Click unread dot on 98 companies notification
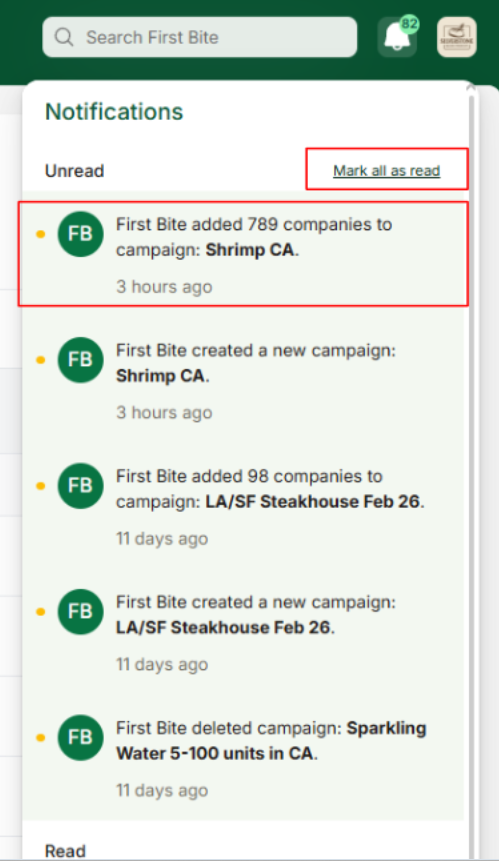The width and height of the screenshot is (499, 861). coord(41,486)
